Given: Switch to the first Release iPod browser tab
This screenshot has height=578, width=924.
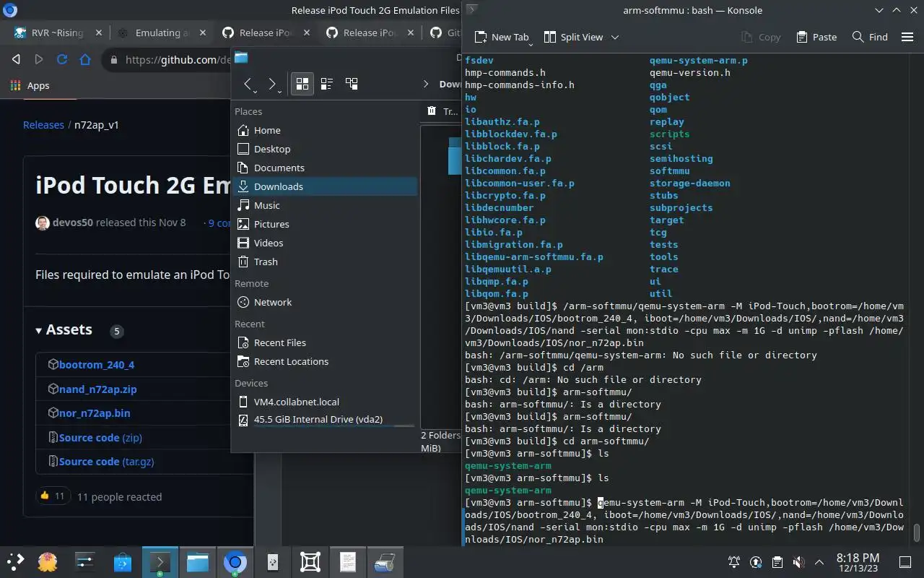Looking at the screenshot, I should click(x=266, y=33).
